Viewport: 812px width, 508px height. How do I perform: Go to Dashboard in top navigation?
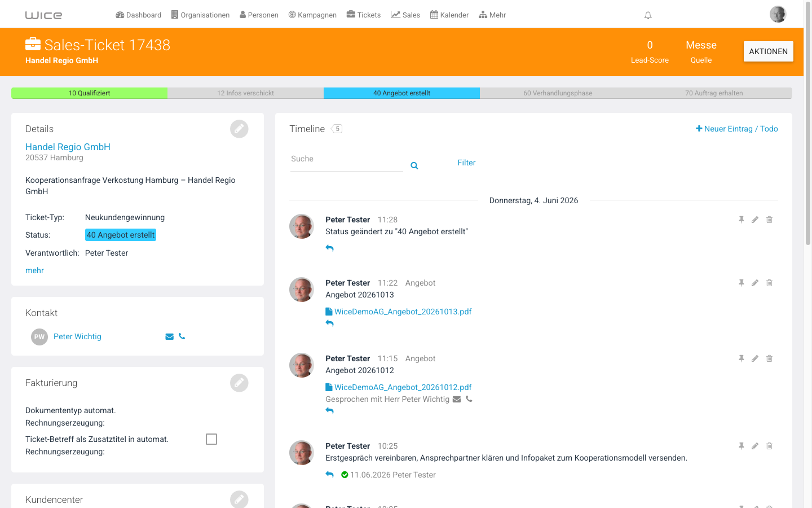(x=138, y=15)
